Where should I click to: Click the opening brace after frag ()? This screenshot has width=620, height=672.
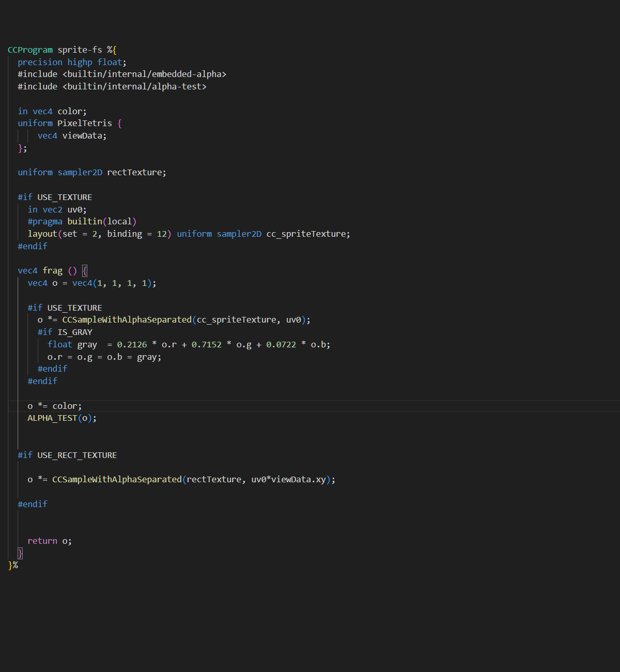[85, 270]
